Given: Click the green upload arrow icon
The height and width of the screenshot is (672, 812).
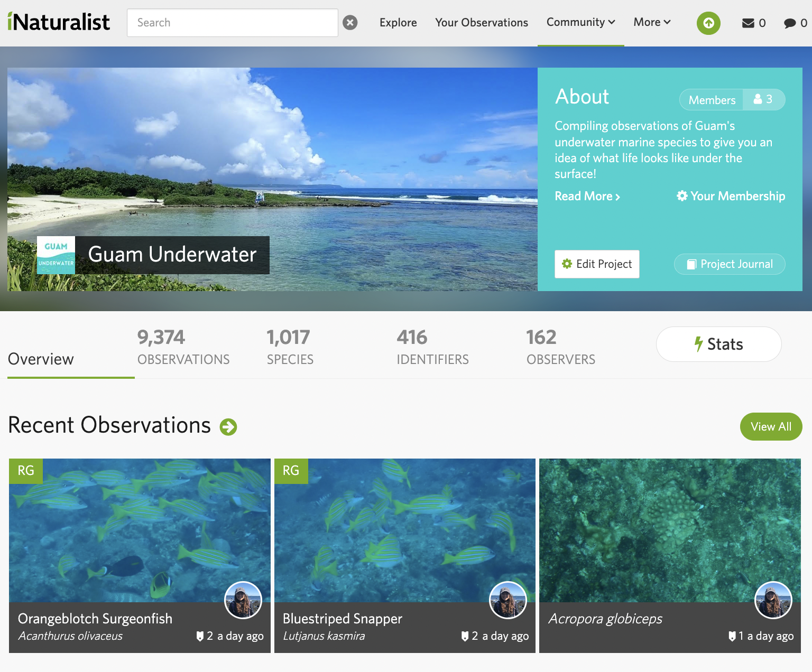Looking at the screenshot, I should [708, 23].
